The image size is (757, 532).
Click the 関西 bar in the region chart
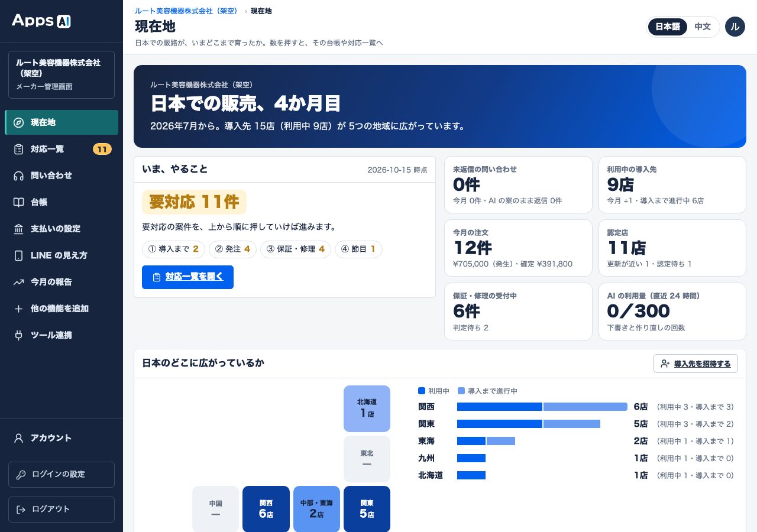pos(542,407)
